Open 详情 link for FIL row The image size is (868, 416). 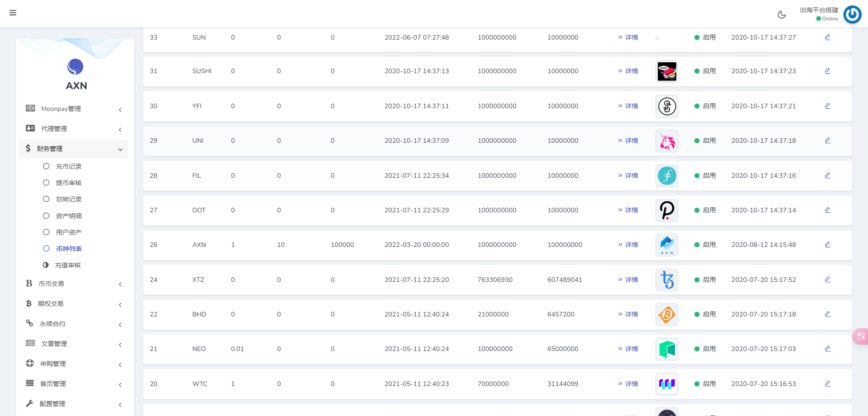coord(628,175)
